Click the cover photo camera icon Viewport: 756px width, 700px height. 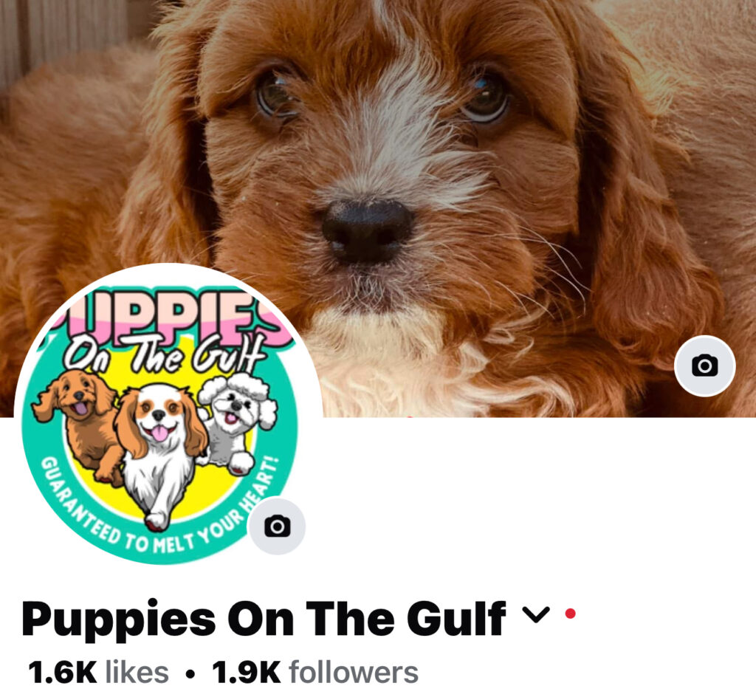coord(704,366)
